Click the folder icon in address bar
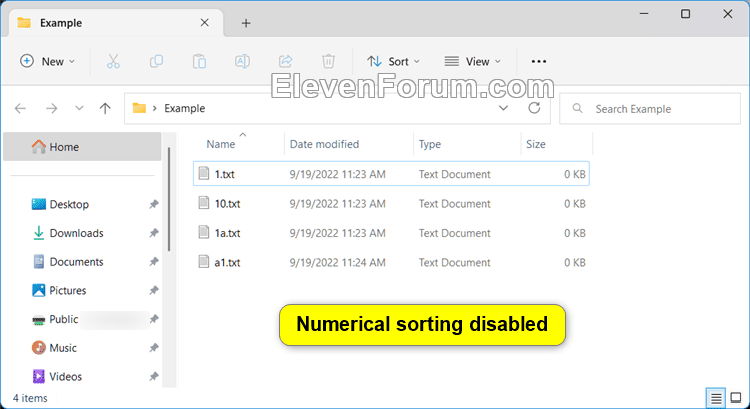This screenshot has width=750, height=409. (139, 108)
